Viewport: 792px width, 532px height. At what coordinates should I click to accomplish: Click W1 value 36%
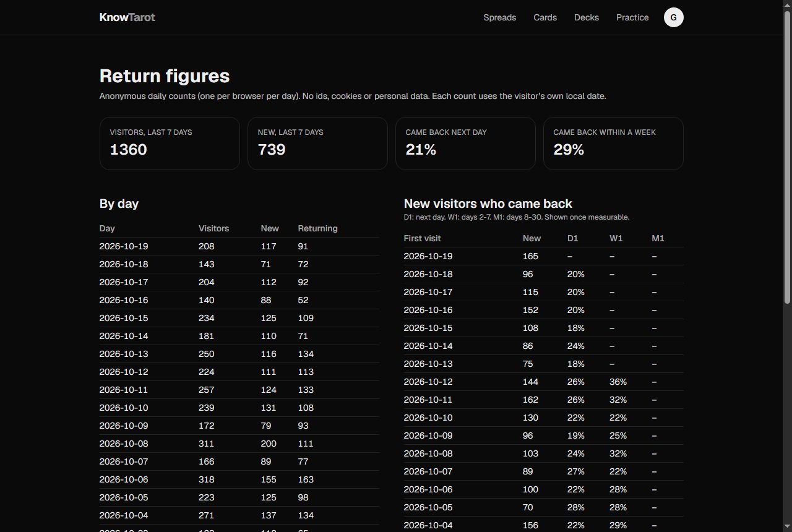(618, 382)
